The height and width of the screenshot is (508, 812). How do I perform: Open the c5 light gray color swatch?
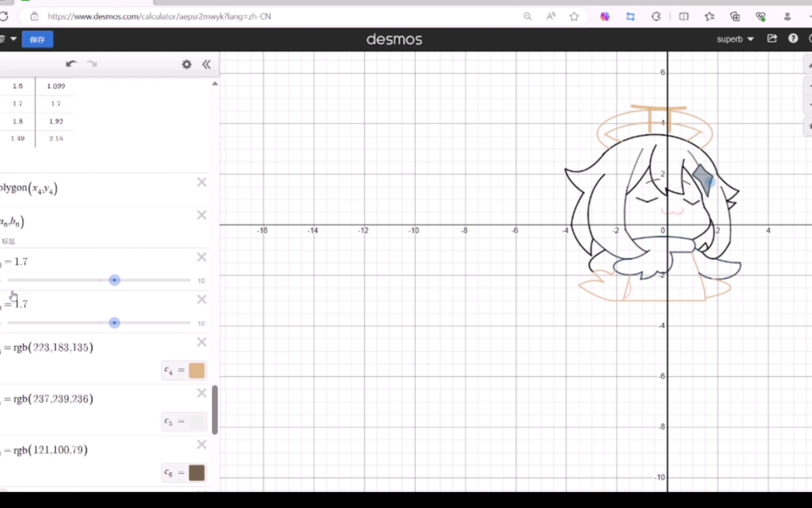[197, 421]
